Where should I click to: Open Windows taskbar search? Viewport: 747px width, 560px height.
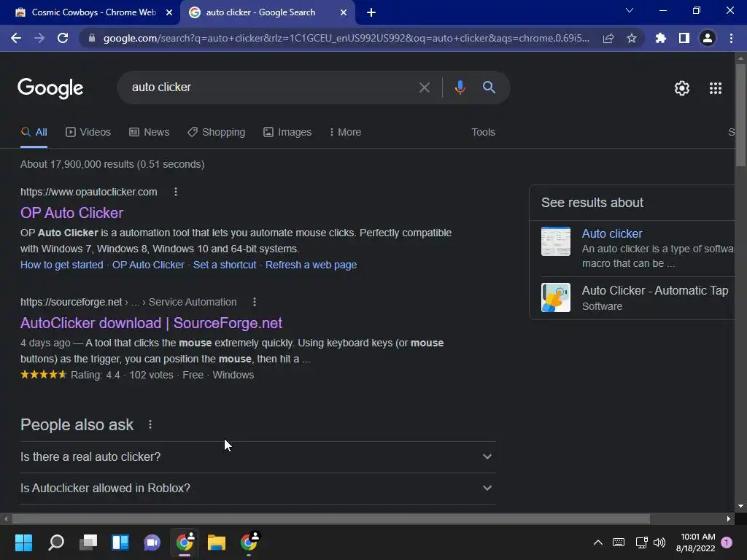(x=56, y=542)
